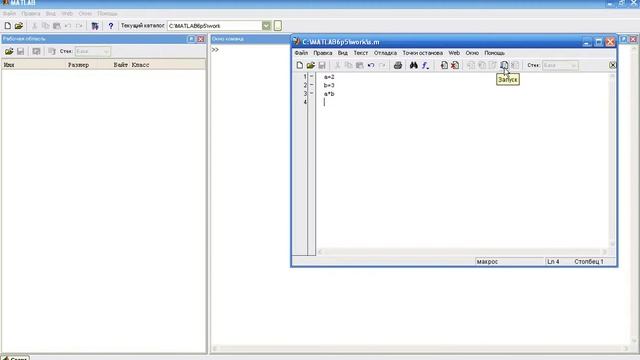This screenshot has width=640, height=360.
Task: Open editor Web menu
Action: pyautogui.click(x=454, y=53)
